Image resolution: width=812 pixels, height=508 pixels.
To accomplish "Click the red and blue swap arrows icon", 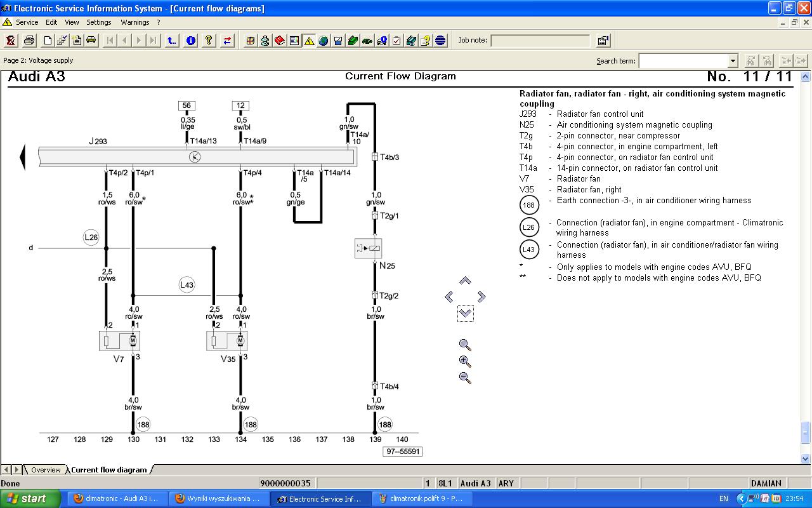I will (x=227, y=41).
